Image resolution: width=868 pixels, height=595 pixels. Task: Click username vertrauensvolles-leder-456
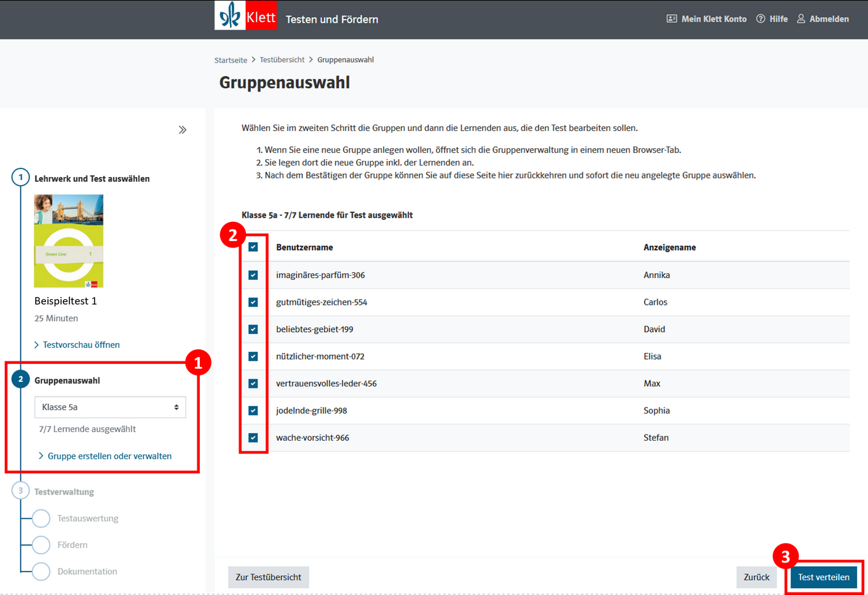point(326,383)
